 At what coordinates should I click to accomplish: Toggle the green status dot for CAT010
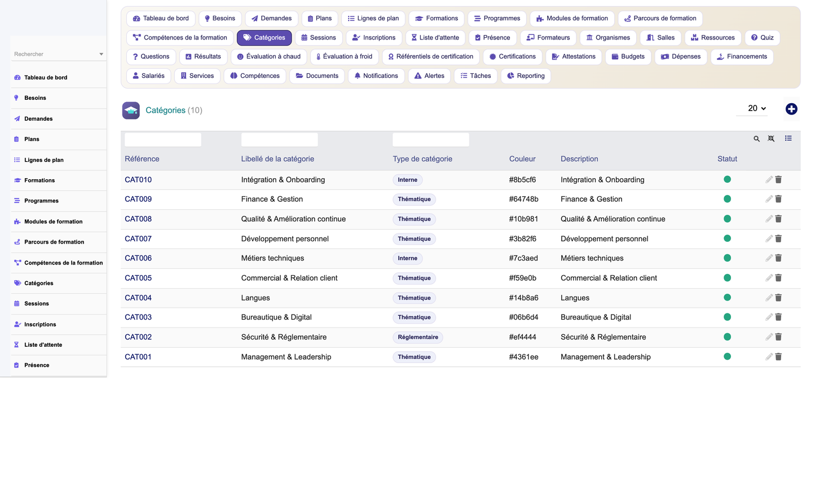pos(727,179)
